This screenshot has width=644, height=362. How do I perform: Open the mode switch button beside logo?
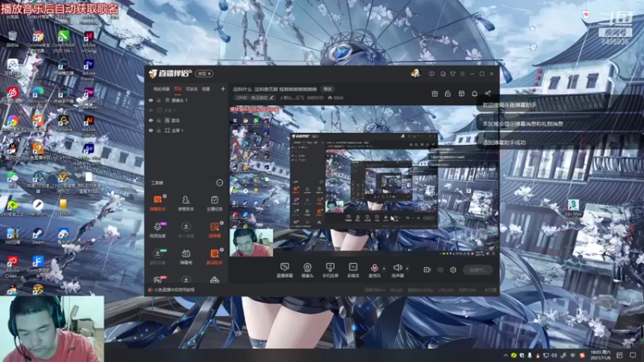(204, 73)
